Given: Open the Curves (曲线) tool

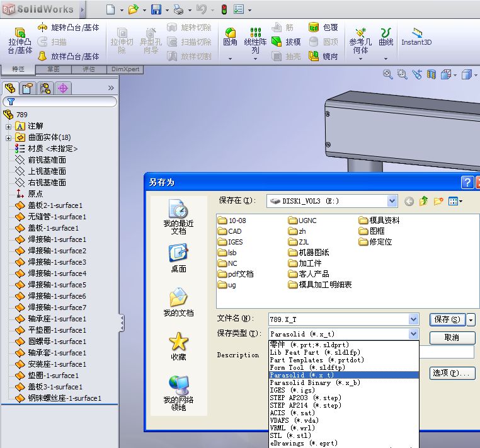Looking at the screenshot, I should 386,37.
